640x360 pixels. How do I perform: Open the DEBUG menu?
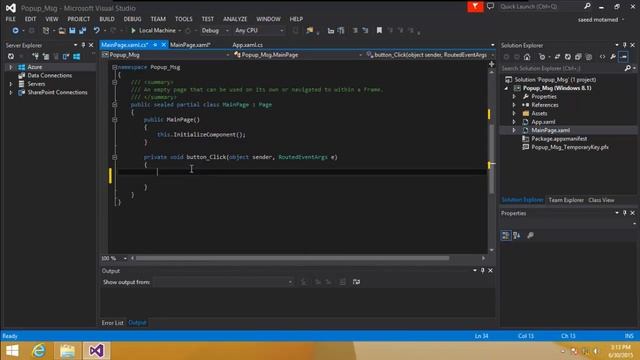point(132,19)
